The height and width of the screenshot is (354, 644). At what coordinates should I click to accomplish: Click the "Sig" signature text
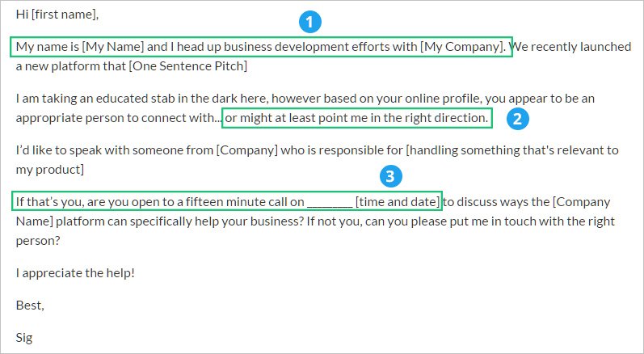coord(23,338)
